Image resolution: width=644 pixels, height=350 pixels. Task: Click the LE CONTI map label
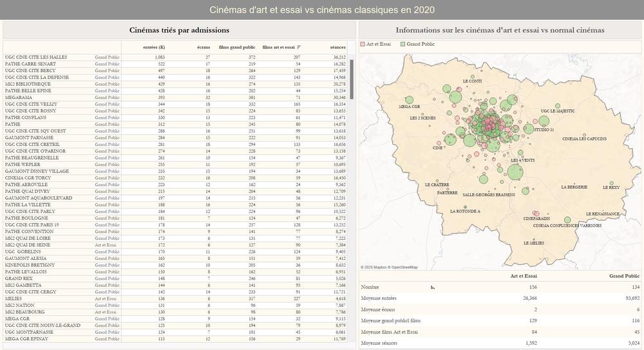pyautogui.click(x=472, y=81)
